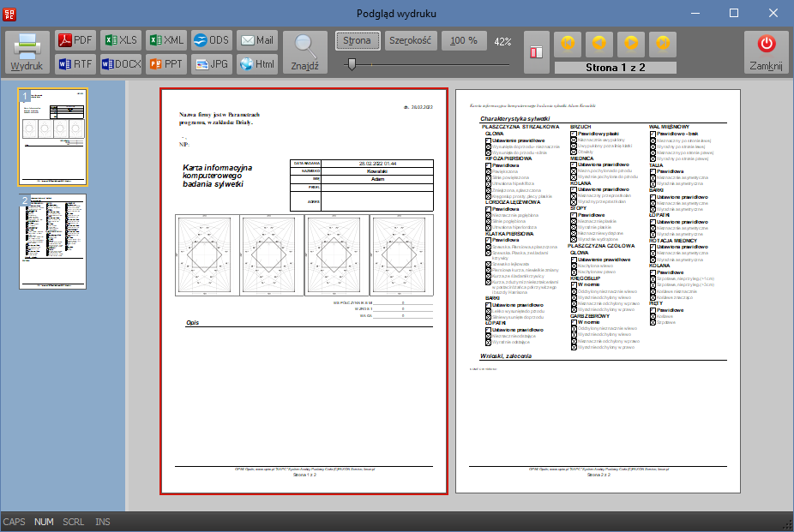
Task: Select the page 2 thumbnail
Action: point(52,241)
